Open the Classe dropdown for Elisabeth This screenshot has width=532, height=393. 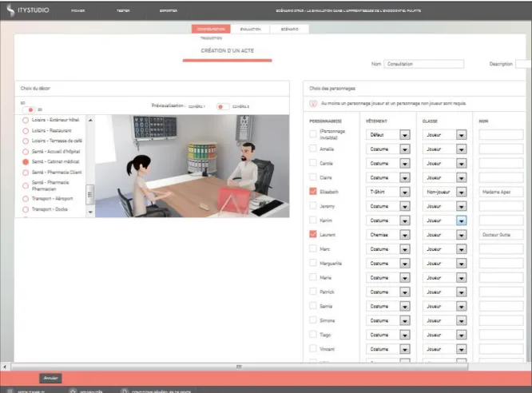point(444,192)
